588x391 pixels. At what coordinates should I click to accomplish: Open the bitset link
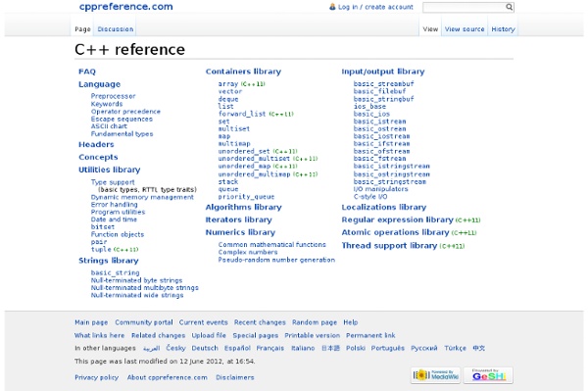coord(102,226)
